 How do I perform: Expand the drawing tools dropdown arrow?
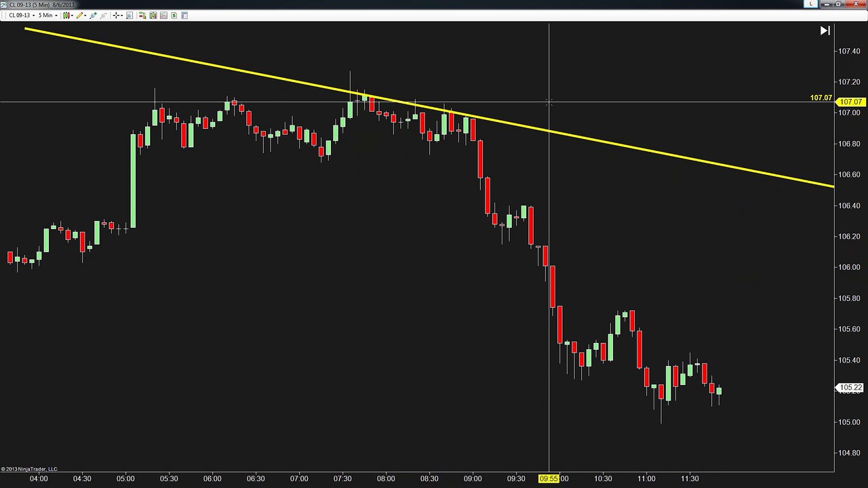85,16
